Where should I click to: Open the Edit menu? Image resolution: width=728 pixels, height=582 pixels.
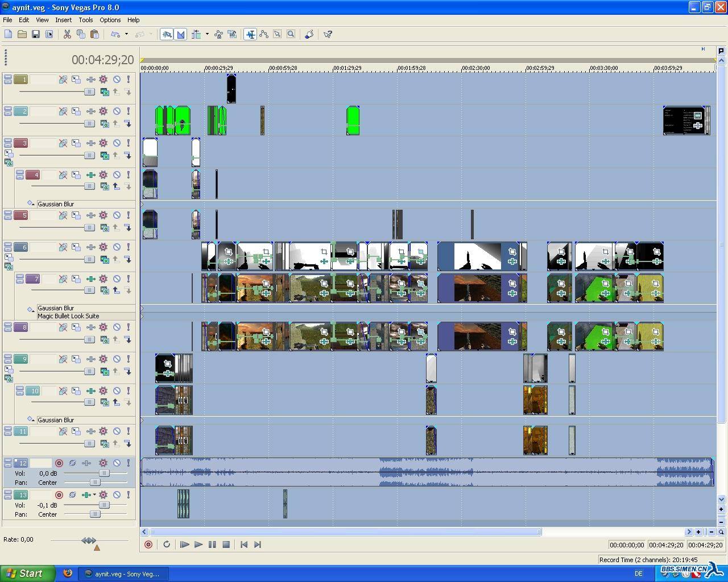[24, 20]
